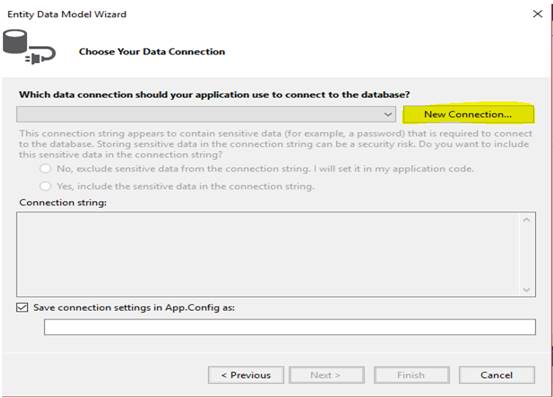
Task: Select 'No, exclude sensitive data' radio option
Action: coord(45,169)
